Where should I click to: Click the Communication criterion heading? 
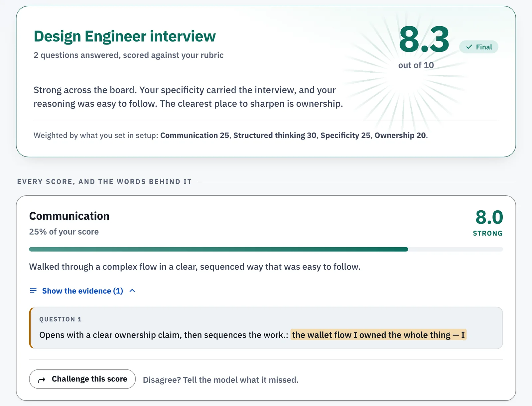[69, 216]
